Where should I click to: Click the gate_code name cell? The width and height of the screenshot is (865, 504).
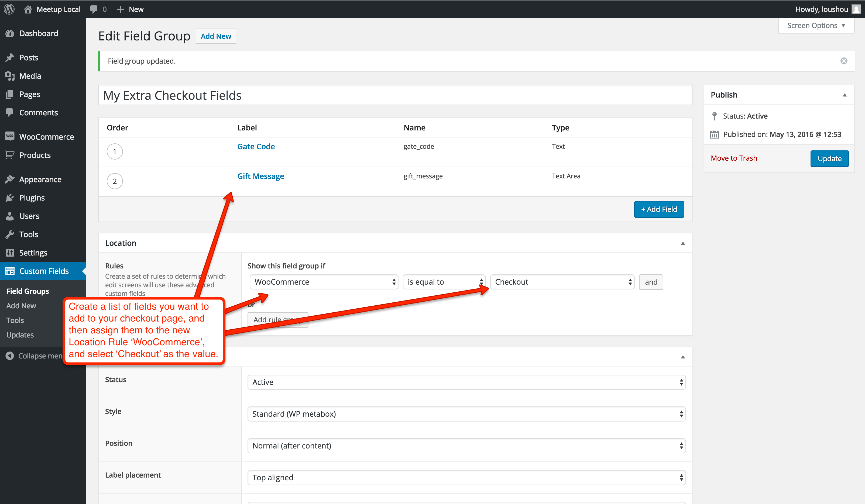(418, 147)
